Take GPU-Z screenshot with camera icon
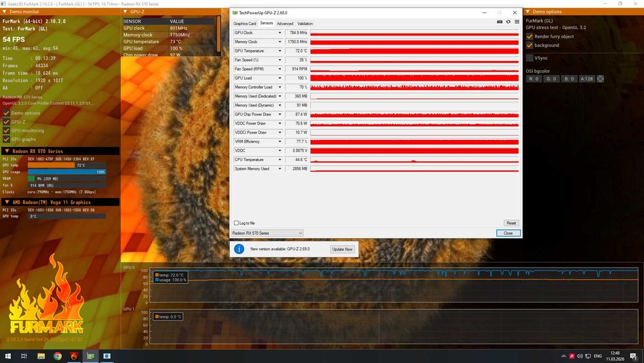This screenshot has height=363, width=644. (x=500, y=22)
